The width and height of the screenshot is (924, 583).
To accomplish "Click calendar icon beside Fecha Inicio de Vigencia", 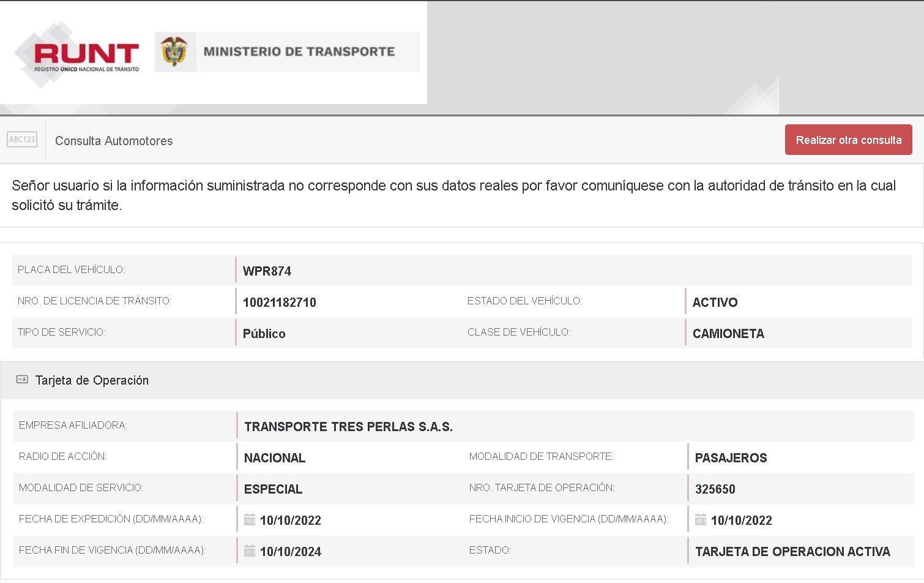I will tap(701, 520).
